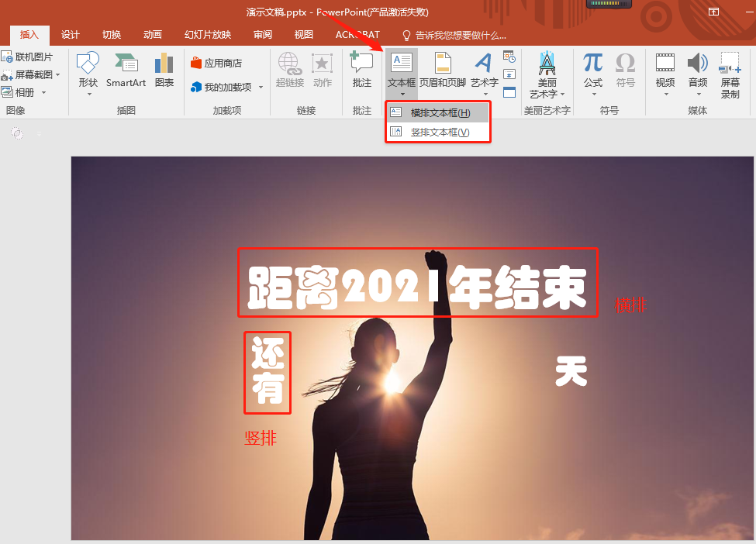The height and width of the screenshot is (544, 756).
Task: Customize quick access toolbar small arrow
Action: [x=39, y=133]
